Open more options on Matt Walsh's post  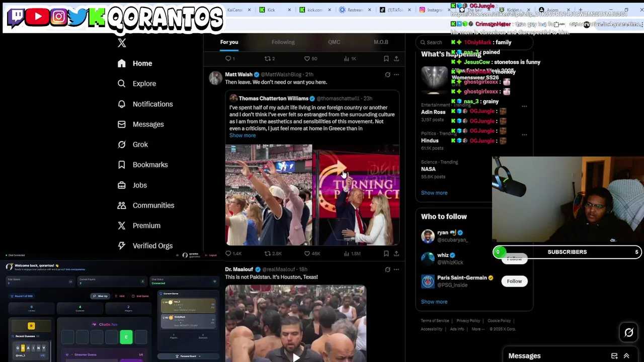396,75
